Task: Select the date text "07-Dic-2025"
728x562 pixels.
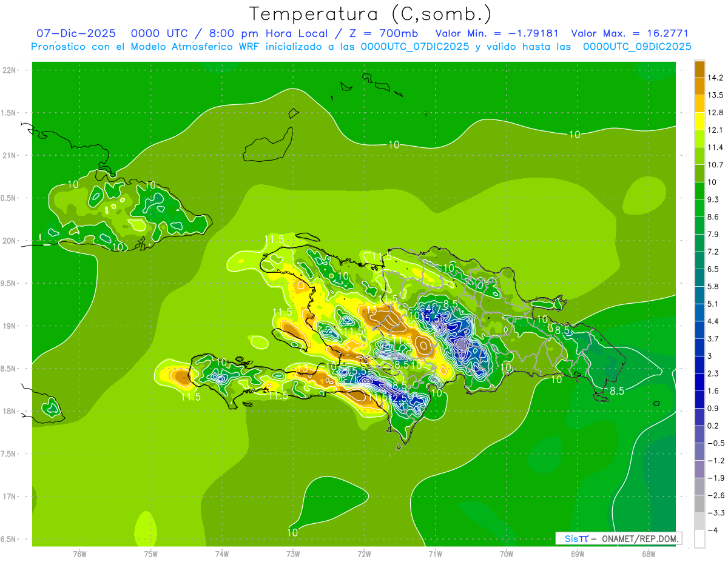Action: coord(76,33)
